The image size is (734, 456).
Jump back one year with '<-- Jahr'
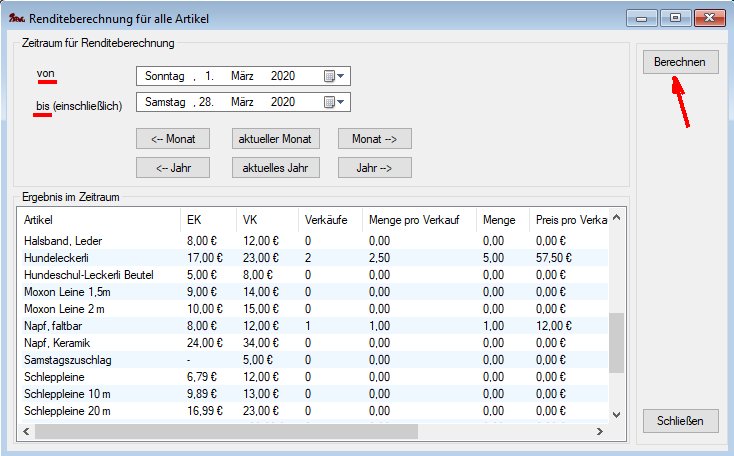(x=172, y=168)
